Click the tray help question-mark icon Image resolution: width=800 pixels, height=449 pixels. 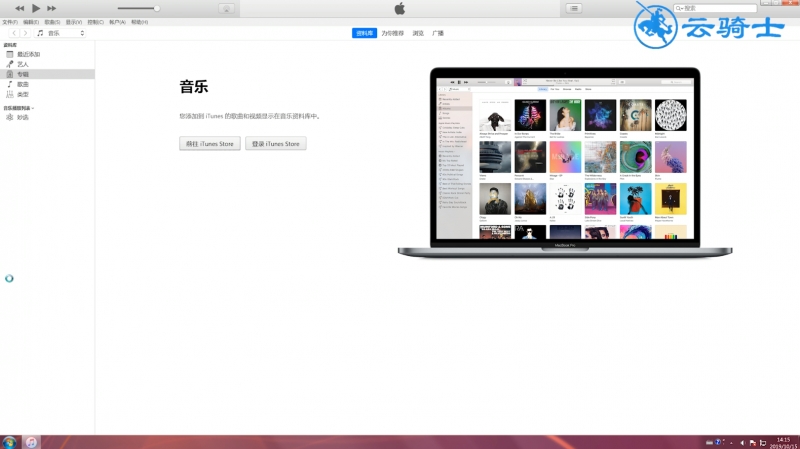[x=718, y=442]
